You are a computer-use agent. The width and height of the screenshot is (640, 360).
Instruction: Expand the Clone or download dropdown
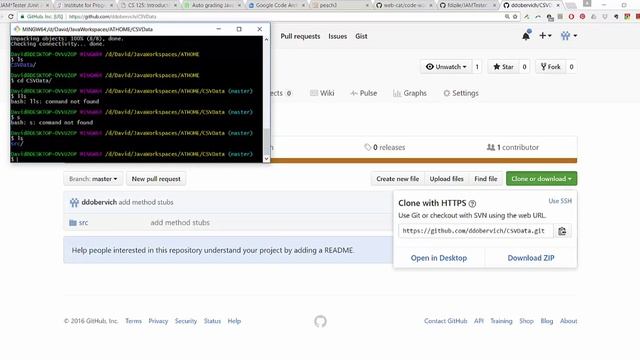coord(541,179)
